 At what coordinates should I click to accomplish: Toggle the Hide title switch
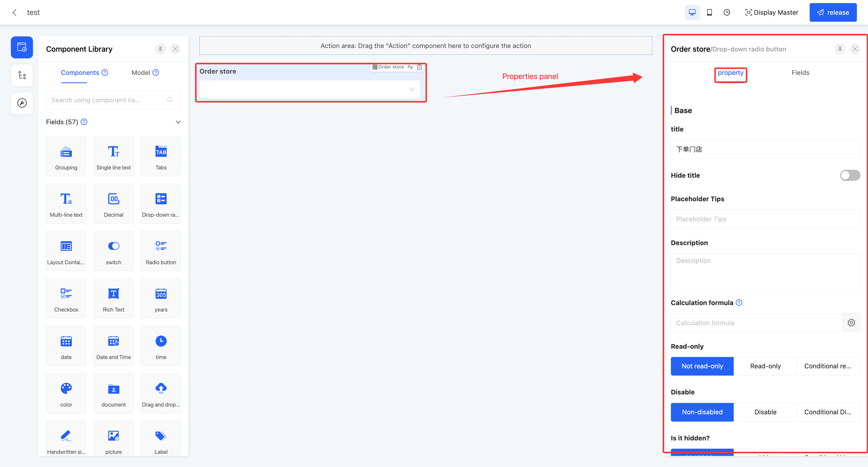click(x=850, y=175)
